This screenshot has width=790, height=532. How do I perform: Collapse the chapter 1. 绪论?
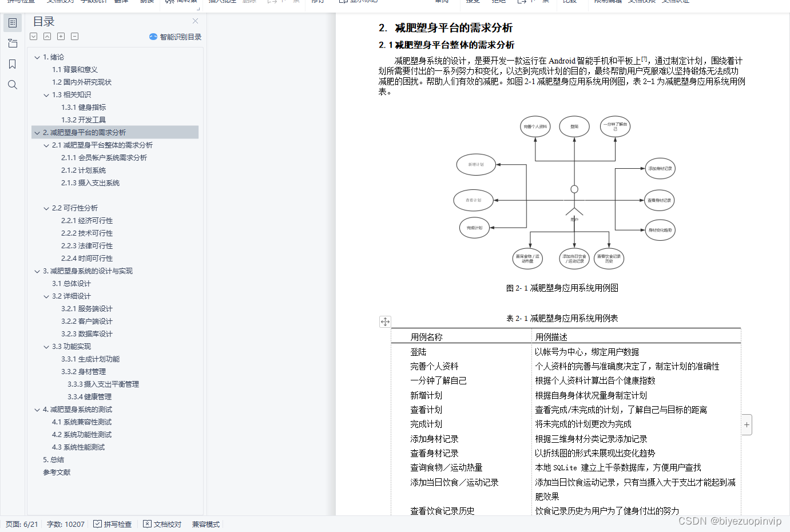pos(38,57)
